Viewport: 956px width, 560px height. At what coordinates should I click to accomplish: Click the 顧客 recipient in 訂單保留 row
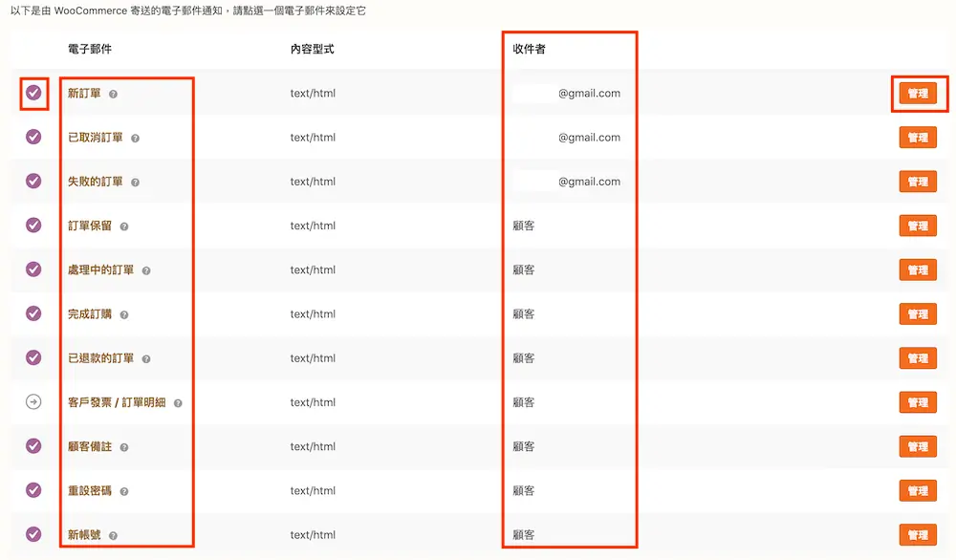pos(524,226)
